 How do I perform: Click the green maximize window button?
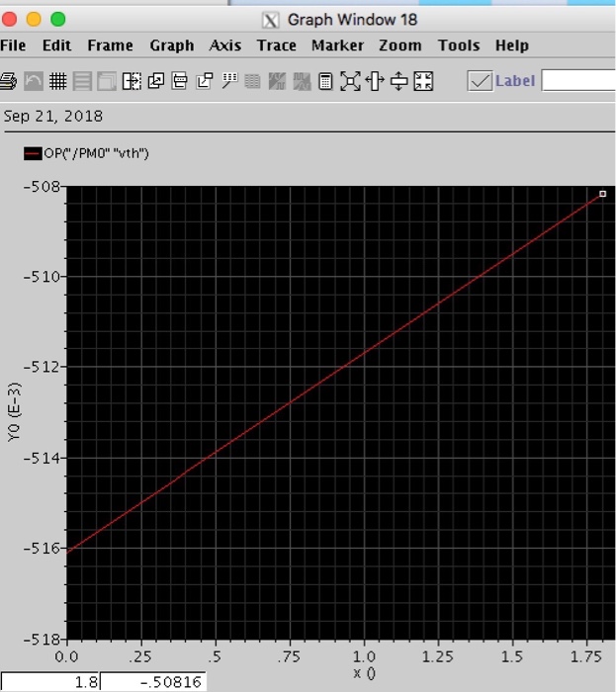[x=57, y=20]
